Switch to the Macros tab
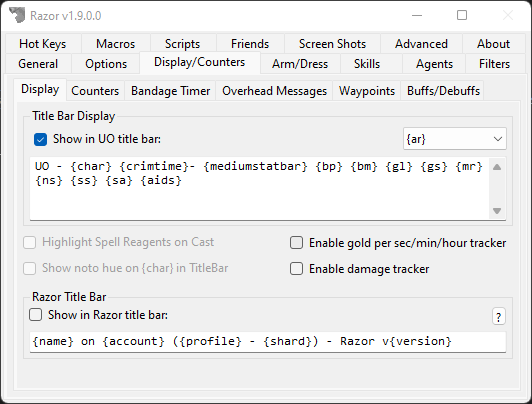This screenshot has height=404, width=532. [x=115, y=44]
